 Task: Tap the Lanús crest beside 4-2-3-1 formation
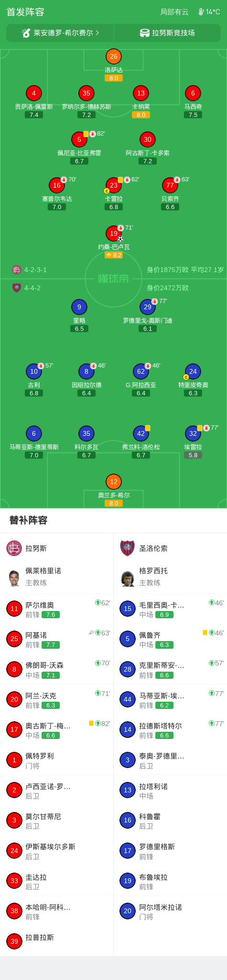coord(17,270)
